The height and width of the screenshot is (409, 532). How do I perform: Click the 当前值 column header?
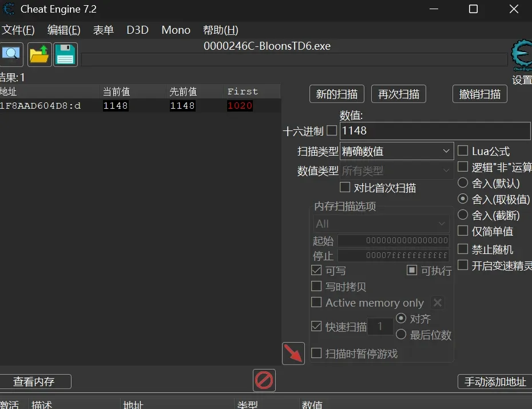[133, 92]
